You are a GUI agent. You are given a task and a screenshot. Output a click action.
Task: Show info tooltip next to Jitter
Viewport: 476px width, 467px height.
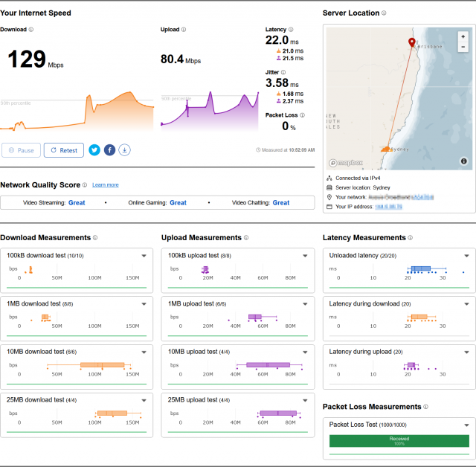pos(283,72)
